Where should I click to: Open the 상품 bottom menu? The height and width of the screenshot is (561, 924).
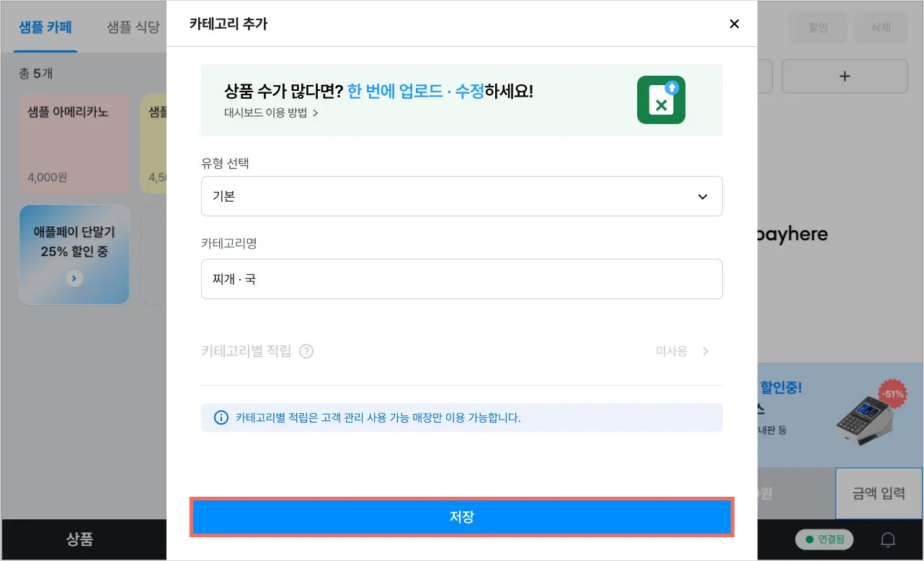tap(79, 539)
